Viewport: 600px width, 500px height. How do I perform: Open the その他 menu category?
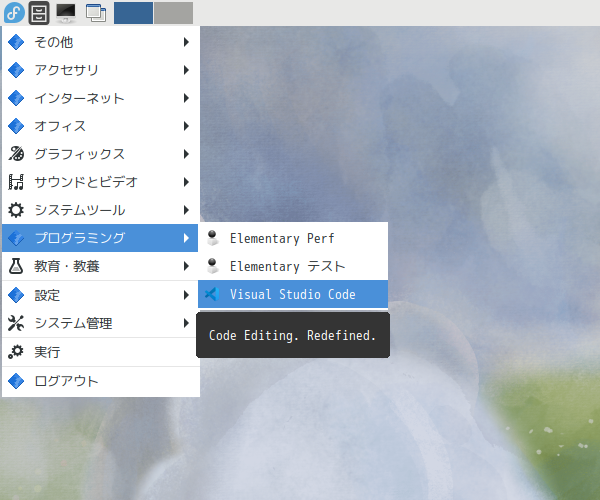tap(101, 42)
